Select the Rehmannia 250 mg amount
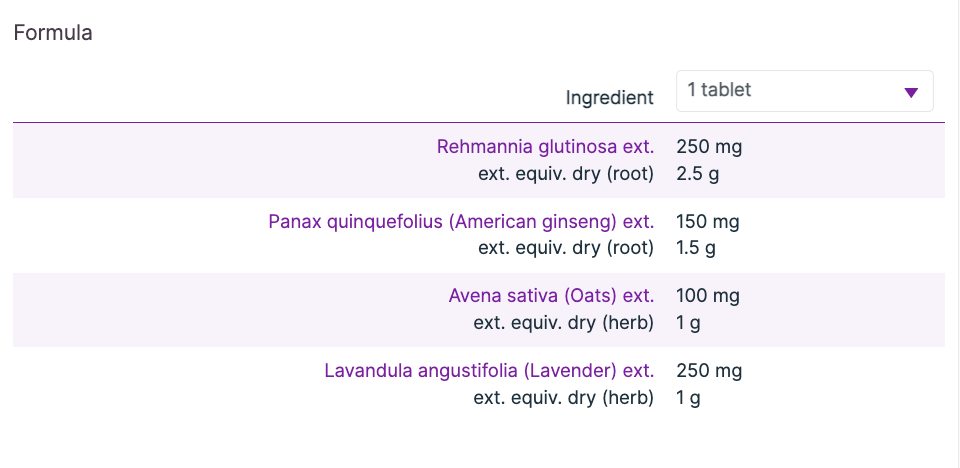960x468 pixels. tap(709, 147)
